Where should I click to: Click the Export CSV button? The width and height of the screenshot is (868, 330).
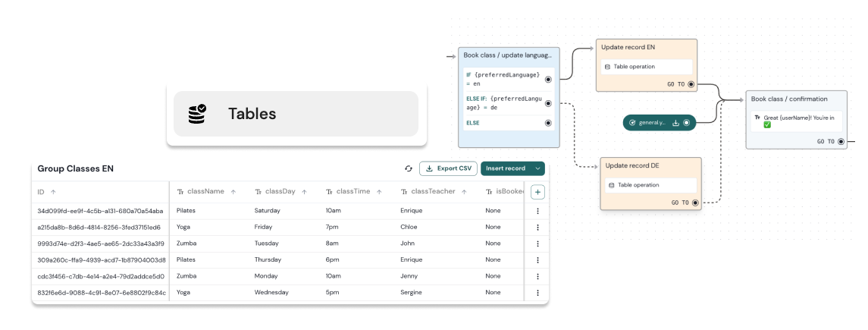[x=448, y=168]
